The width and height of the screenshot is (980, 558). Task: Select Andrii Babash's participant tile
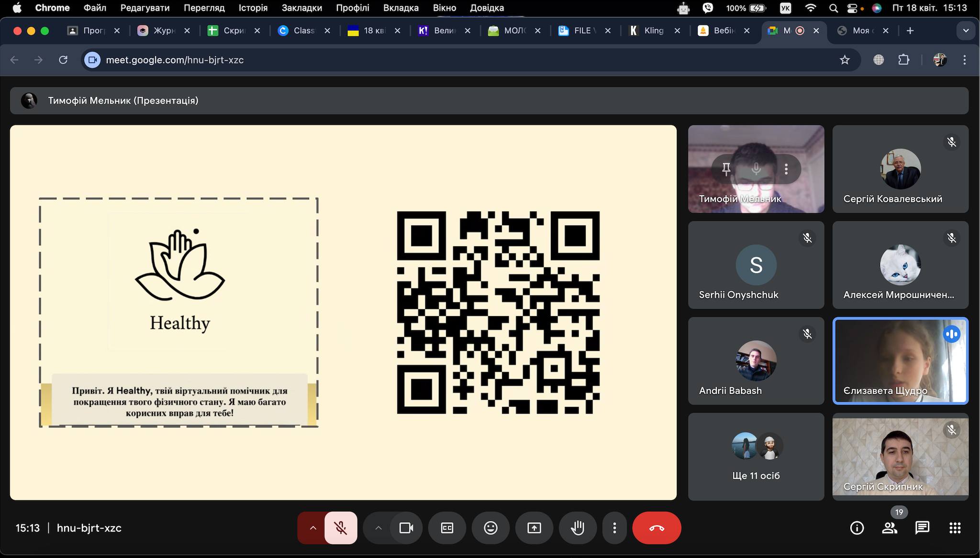click(756, 361)
